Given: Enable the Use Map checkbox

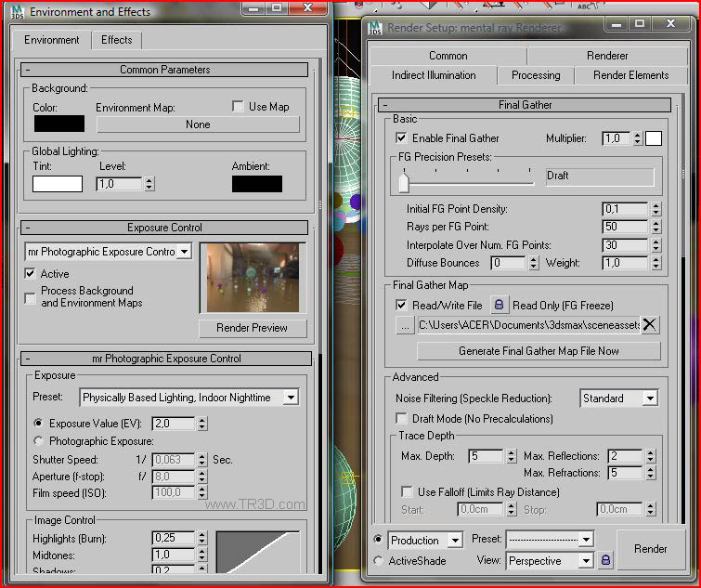Looking at the screenshot, I should 238,107.
